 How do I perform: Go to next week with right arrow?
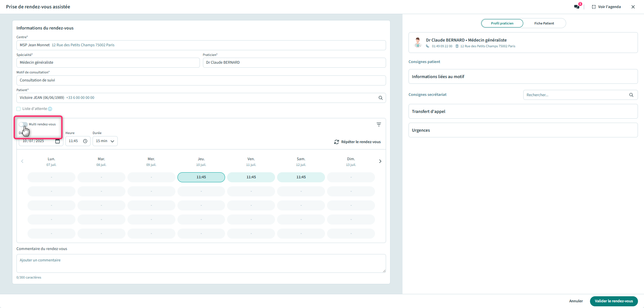(x=380, y=161)
